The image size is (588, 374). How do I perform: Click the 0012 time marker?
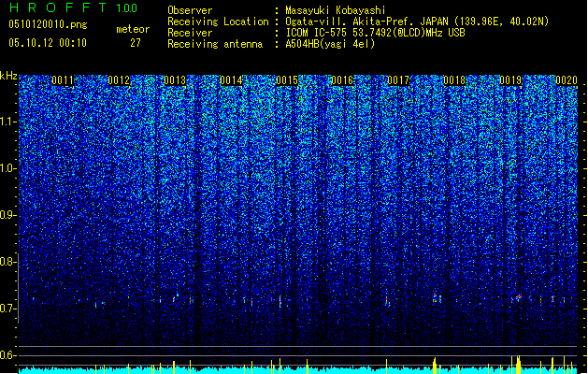[119, 80]
